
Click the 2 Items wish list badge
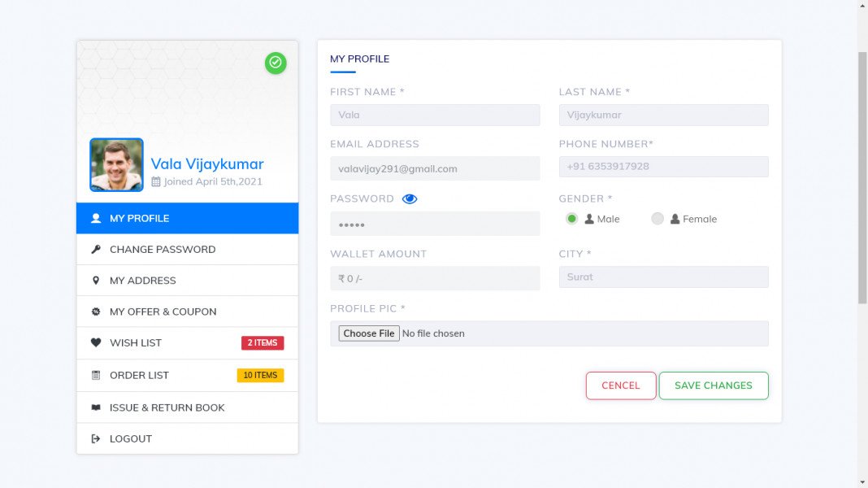[263, 343]
